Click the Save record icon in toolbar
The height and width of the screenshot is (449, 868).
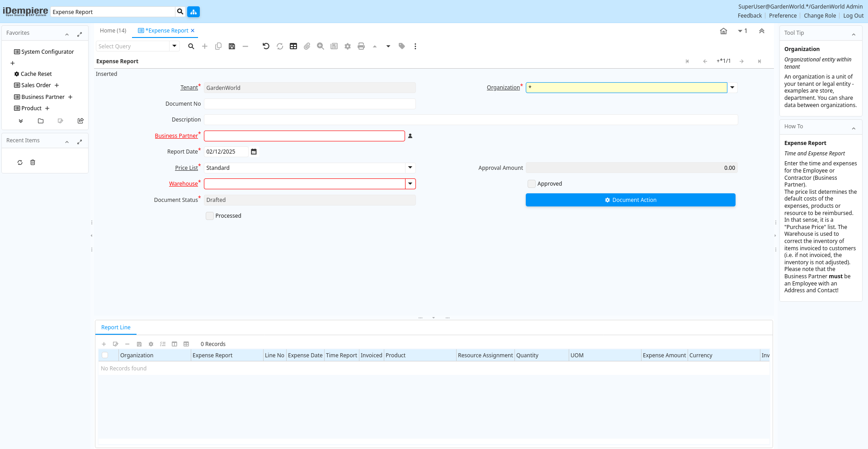tap(232, 46)
